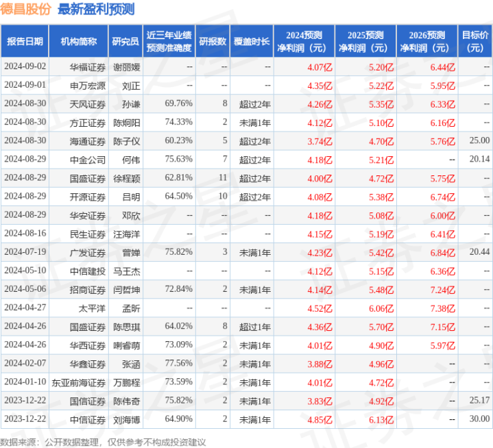Select institution 太平洋
The width and height of the screenshot is (493, 448).
pos(92,308)
